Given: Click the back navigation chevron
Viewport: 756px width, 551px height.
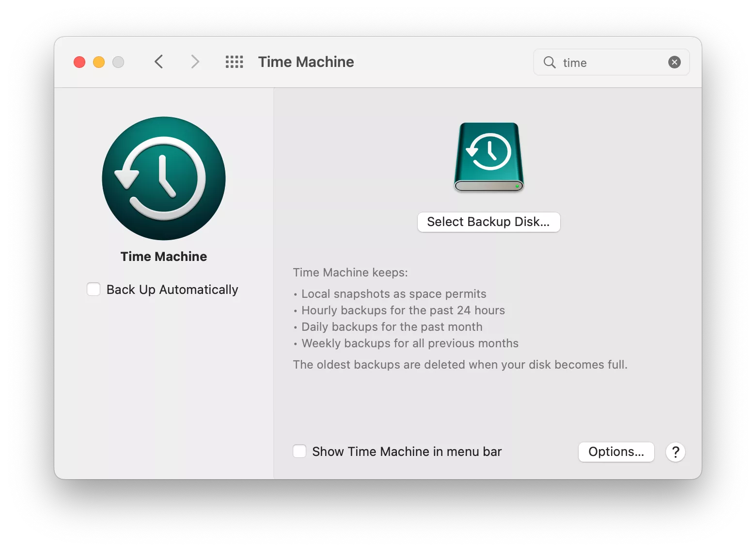Looking at the screenshot, I should coord(158,62).
